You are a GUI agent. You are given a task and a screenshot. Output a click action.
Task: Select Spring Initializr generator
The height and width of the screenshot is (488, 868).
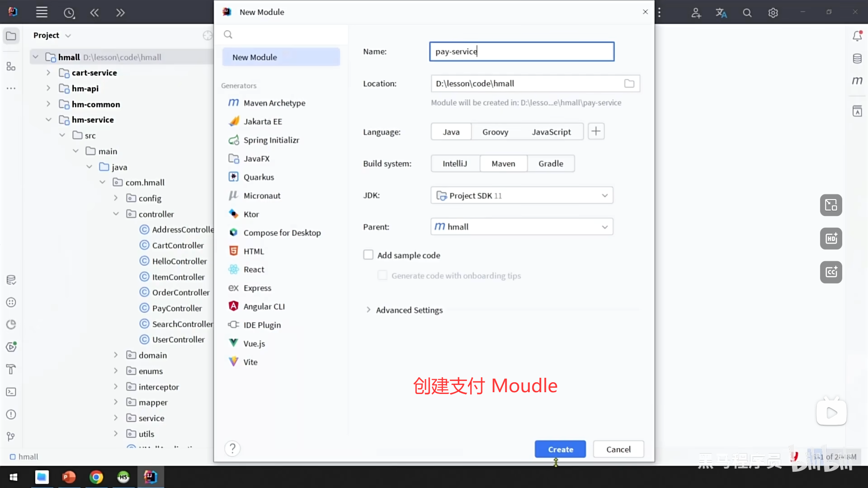click(x=271, y=140)
